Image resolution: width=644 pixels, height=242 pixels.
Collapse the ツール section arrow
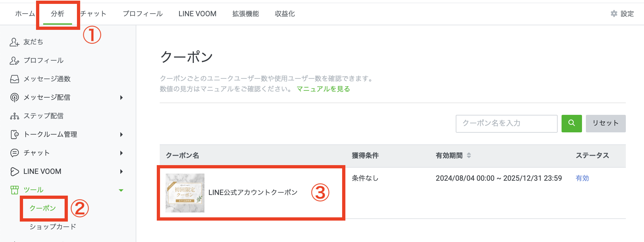[121, 190]
